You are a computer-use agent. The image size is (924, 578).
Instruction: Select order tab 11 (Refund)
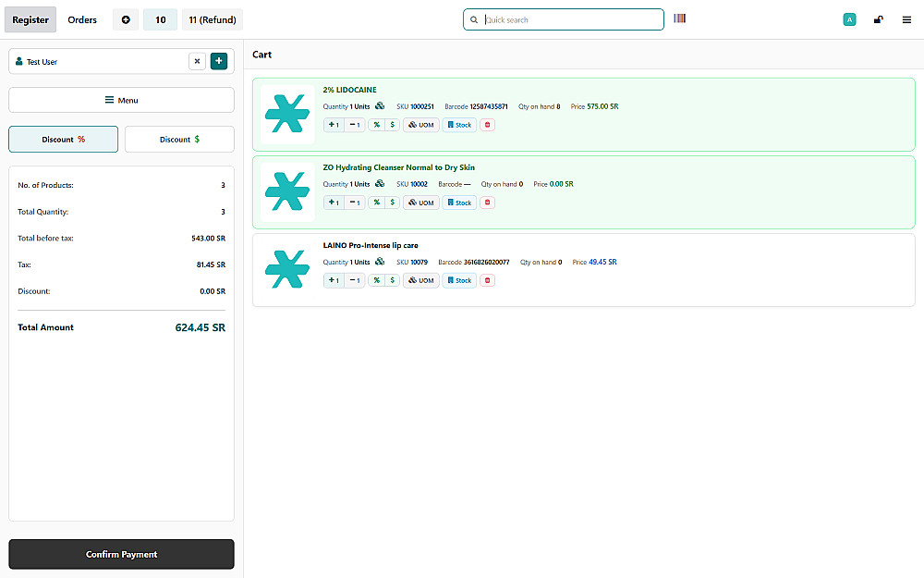(x=213, y=19)
